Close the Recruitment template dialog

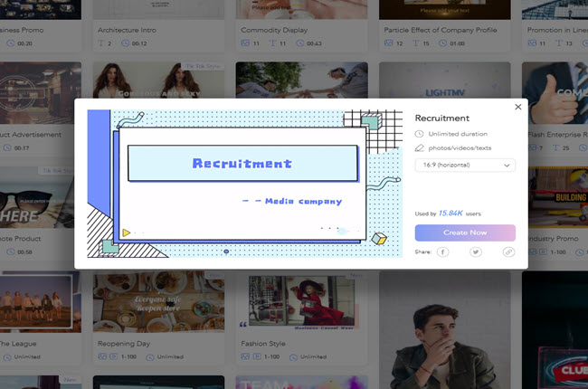coord(517,107)
